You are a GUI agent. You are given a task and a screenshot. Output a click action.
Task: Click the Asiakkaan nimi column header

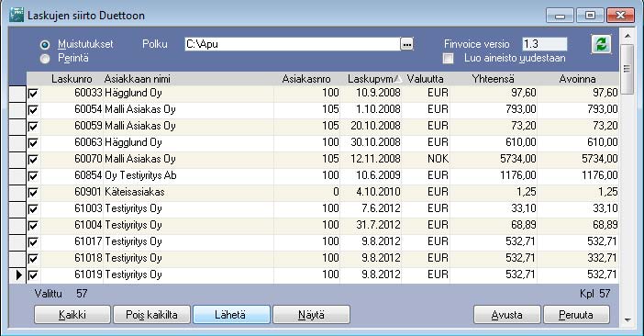tap(188, 79)
